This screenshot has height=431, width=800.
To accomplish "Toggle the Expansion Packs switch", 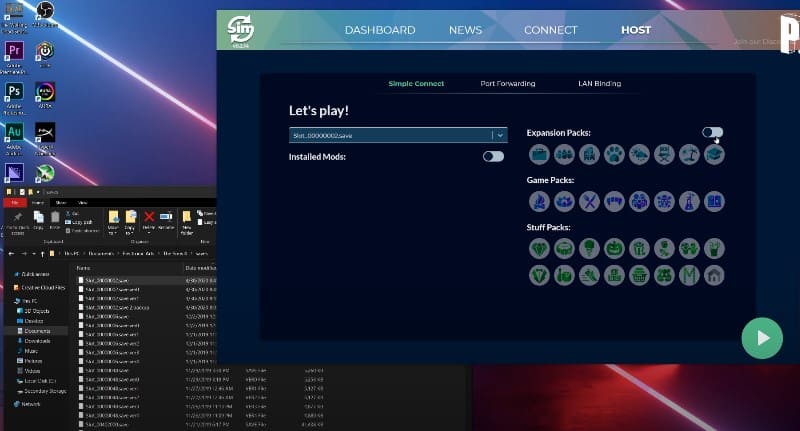I will coord(712,132).
